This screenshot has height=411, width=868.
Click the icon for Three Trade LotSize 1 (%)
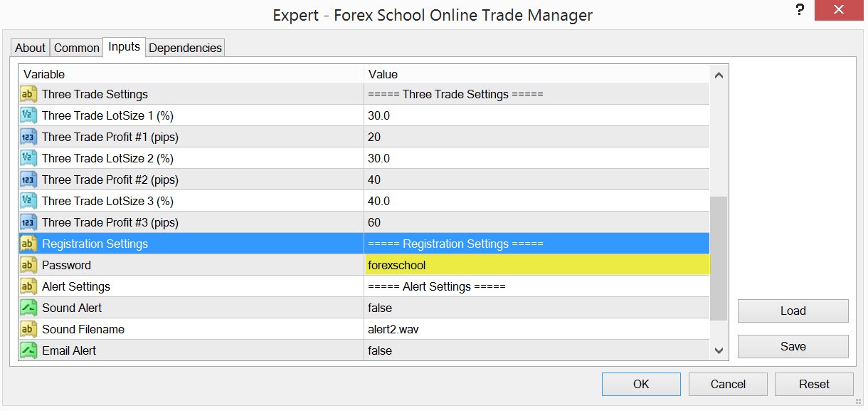(28, 115)
